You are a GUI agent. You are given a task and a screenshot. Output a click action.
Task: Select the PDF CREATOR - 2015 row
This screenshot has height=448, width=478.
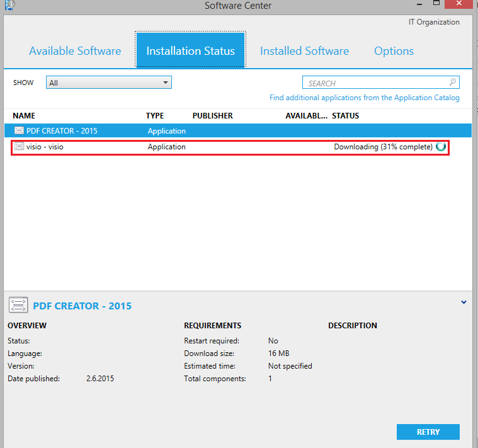tap(238, 131)
